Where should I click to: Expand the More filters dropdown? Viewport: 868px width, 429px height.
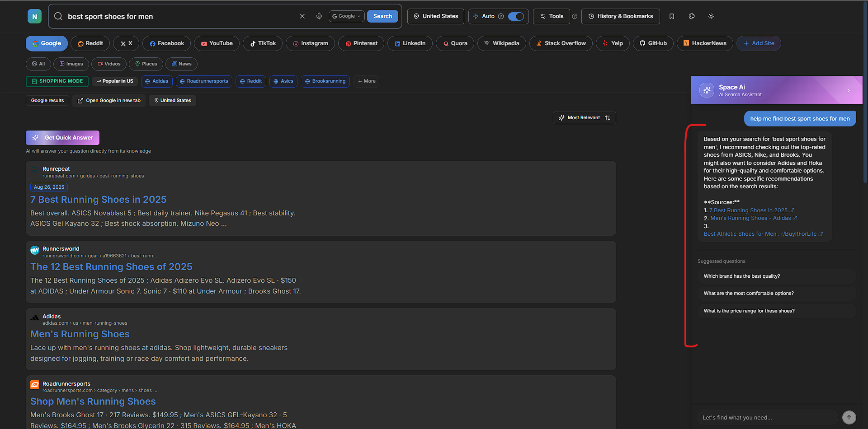coord(367,81)
